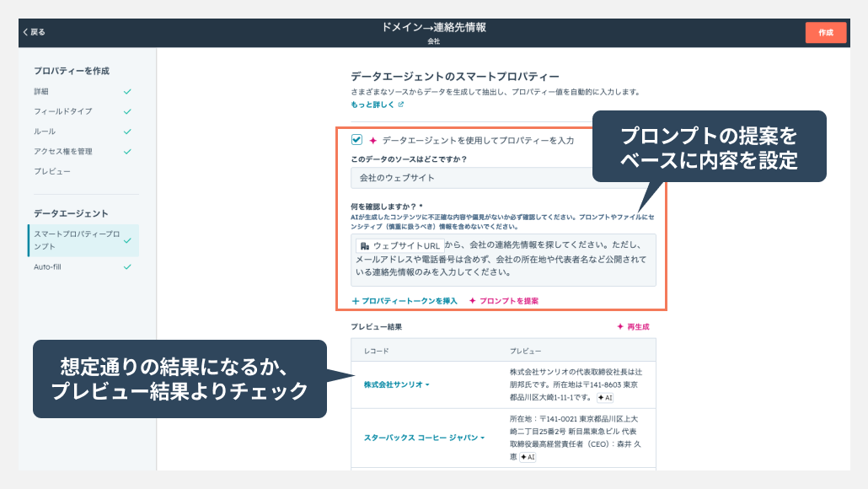
Task: Expand スターバックス コーヒー ジャパン record dropdown
Action: pos(425,438)
